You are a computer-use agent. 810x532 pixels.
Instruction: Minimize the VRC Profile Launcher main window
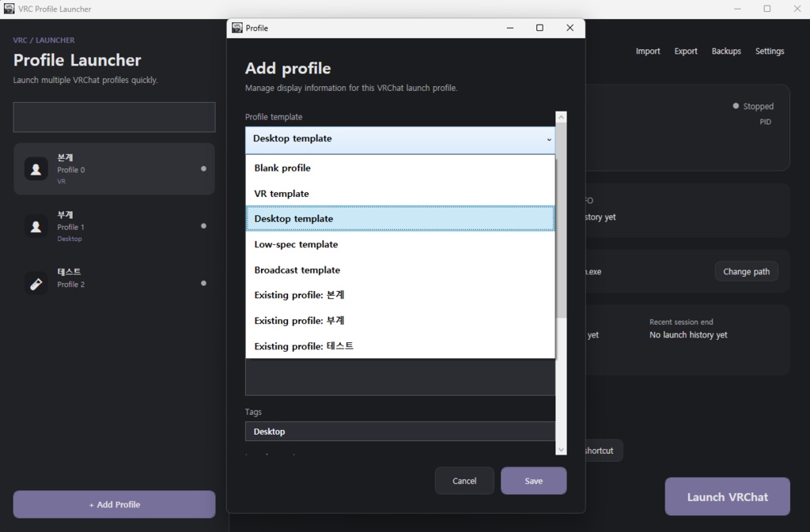737,9
